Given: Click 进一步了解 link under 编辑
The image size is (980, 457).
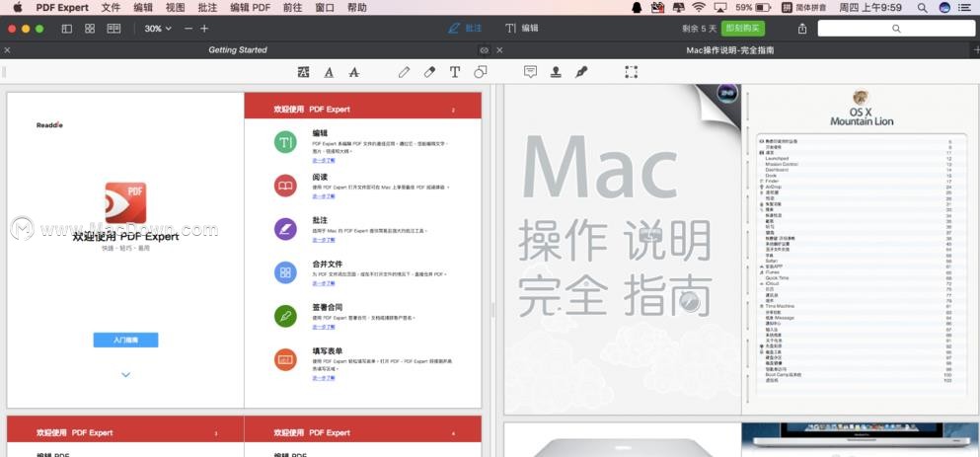Looking at the screenshot, I should click(324, 160).
